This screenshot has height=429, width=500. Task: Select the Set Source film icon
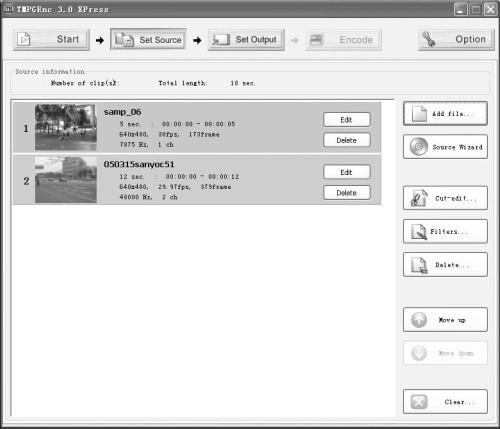point(124,40)
